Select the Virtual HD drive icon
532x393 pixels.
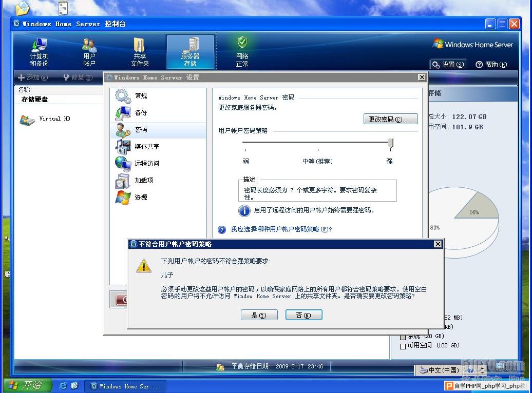tap(27, 120)
